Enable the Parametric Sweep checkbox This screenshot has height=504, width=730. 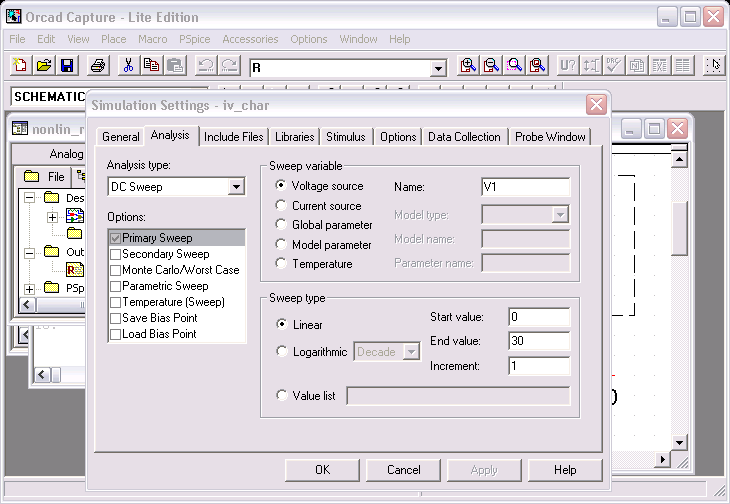[115, 287]
